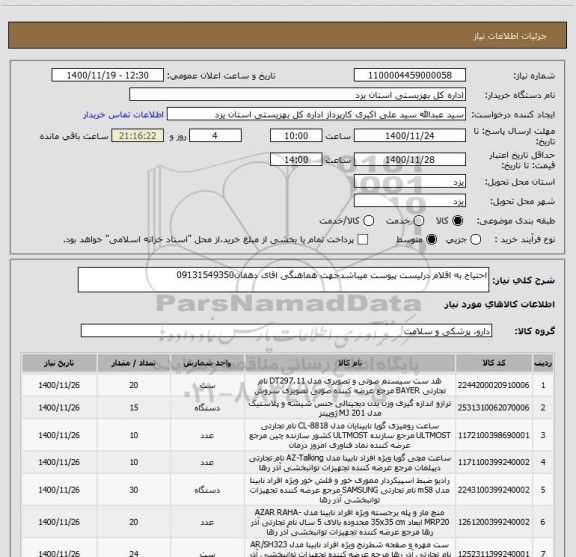The height and width of the screenshot is (557, 576).
Task: Click the BAYER headset item name
Action: click(350, 385)
